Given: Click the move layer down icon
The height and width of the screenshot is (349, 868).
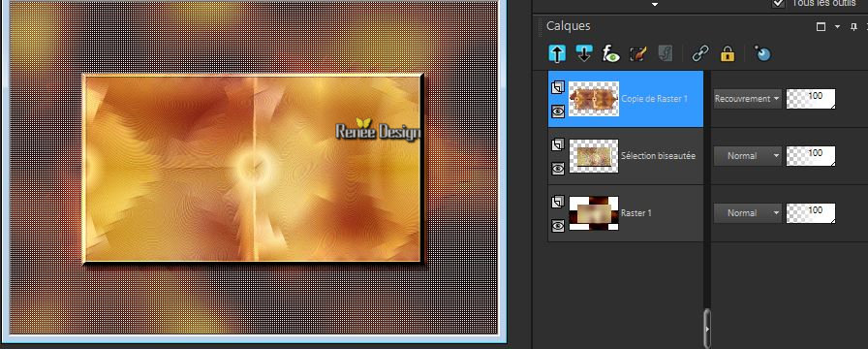Looking at the screenshot, I should [584, 53].
